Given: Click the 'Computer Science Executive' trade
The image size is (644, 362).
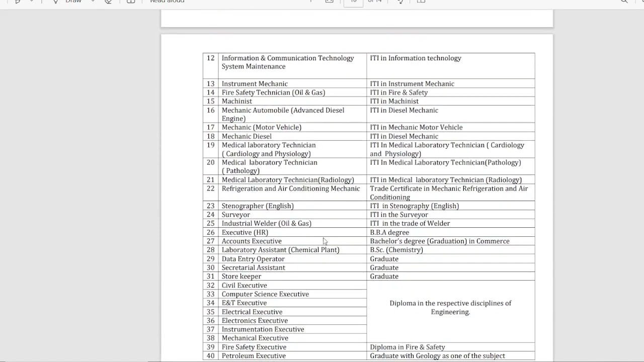Looking at the screenshot, I should click(265, 294).
